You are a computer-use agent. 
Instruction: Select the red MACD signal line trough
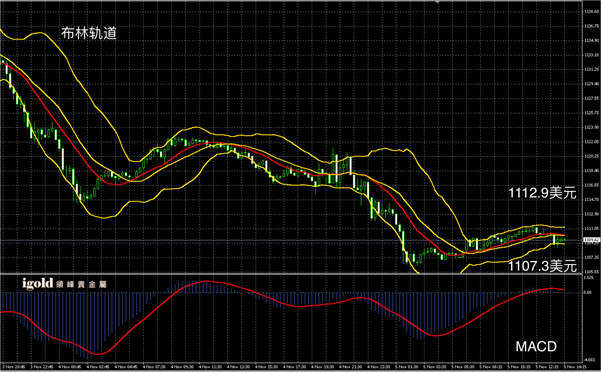(x=98, y=354)
